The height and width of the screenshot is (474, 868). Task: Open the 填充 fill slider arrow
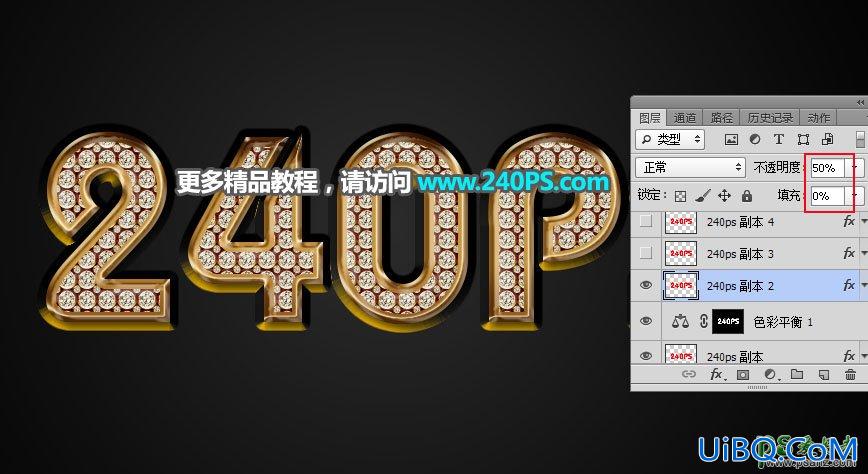coord(855,195)
